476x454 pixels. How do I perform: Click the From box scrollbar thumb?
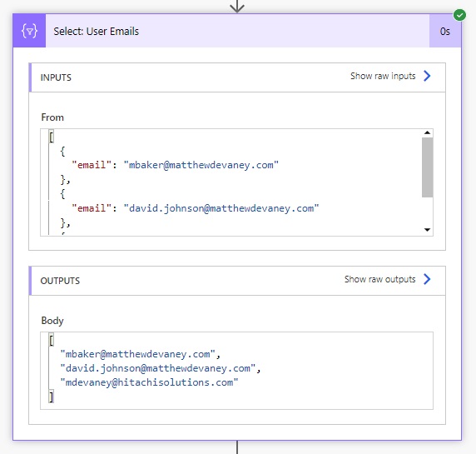point(427,167)
